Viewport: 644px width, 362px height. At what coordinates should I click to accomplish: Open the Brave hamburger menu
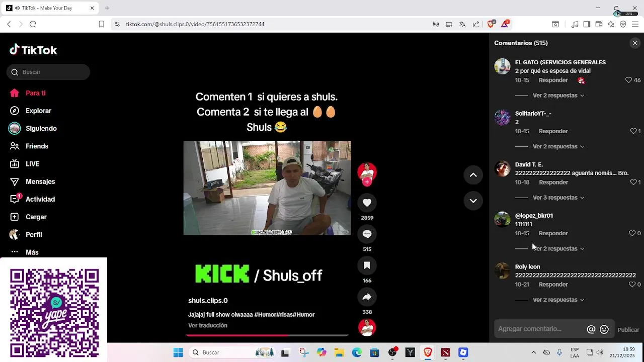635,24
